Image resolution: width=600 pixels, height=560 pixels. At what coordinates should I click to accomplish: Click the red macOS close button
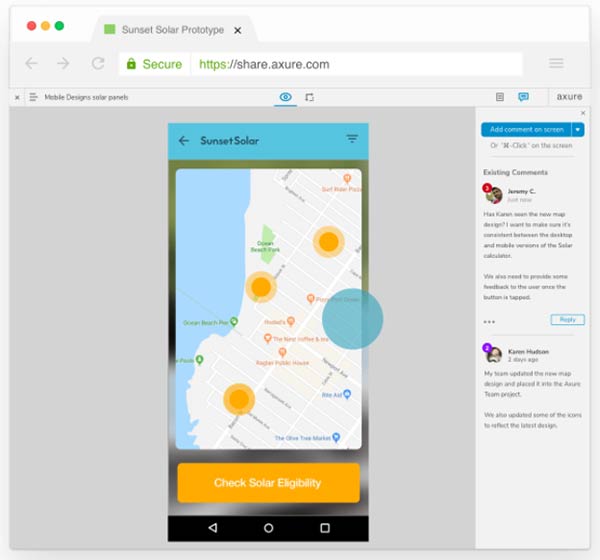[x=31, y=26]
